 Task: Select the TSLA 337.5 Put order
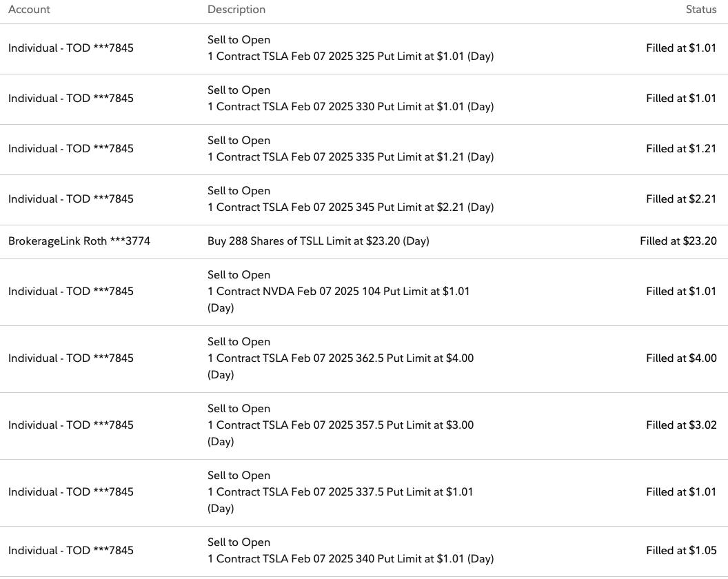341,492
